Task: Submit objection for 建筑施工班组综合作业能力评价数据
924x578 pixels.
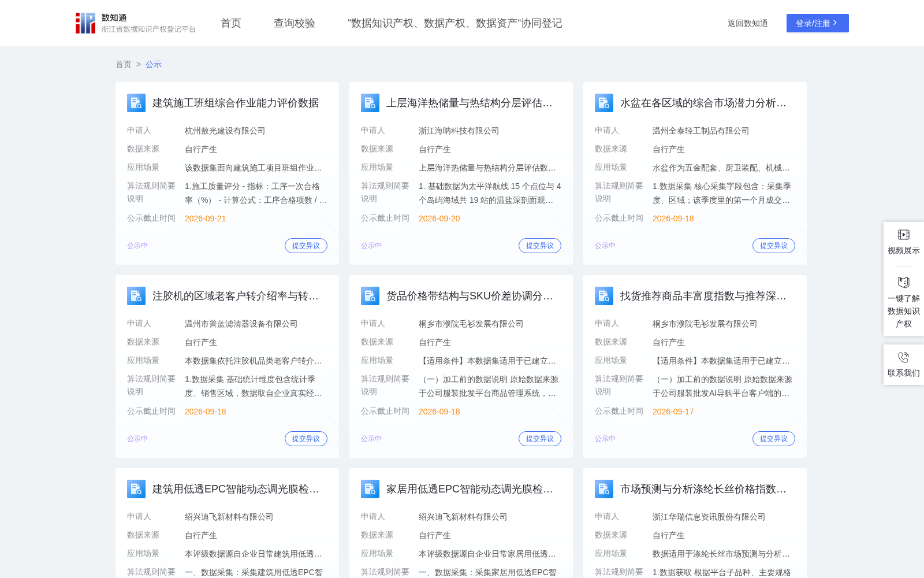Action: tap(306, 246)
